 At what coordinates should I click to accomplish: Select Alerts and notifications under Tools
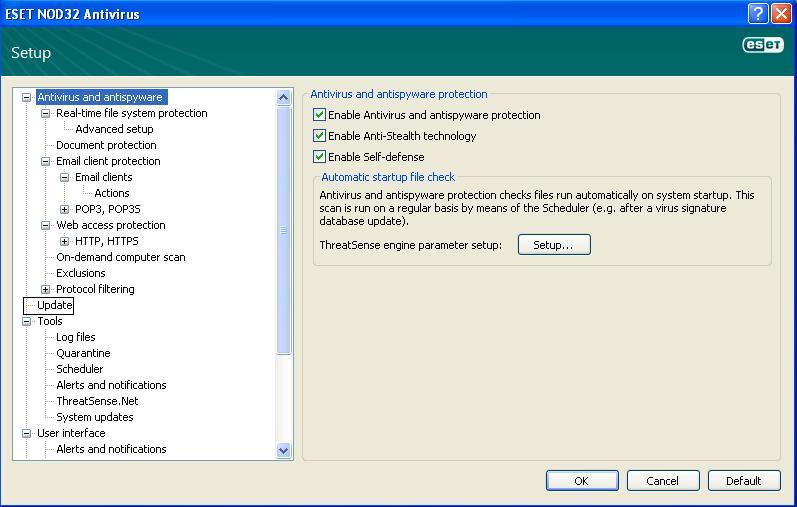111,385
